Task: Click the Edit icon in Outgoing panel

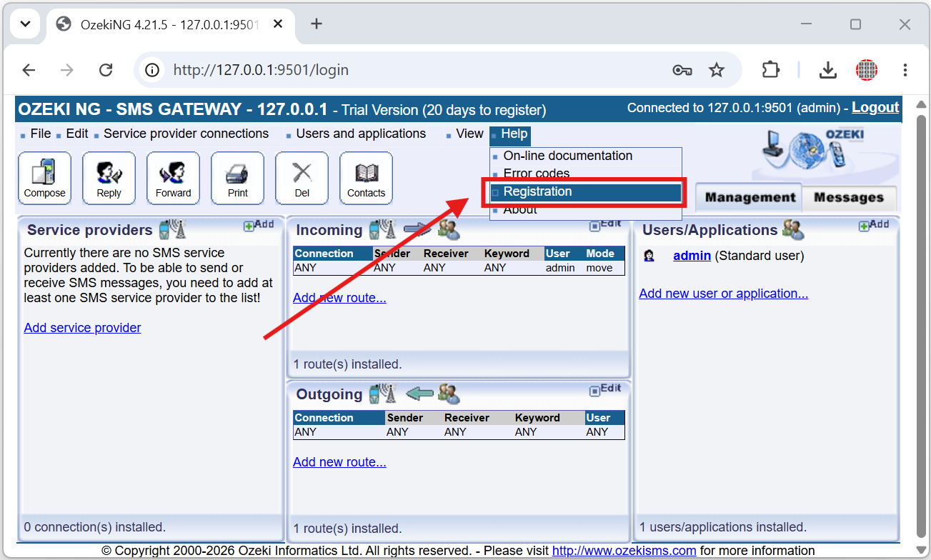Action: coord(605,389)
